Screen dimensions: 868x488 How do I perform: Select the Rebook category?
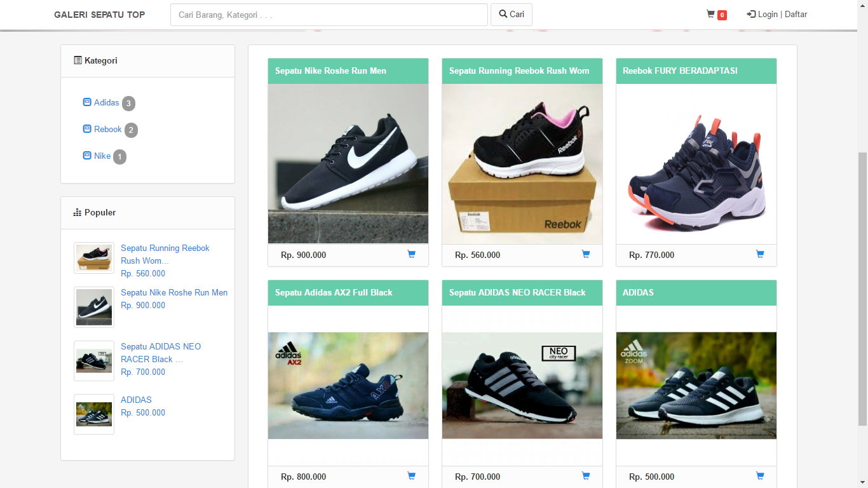[x=107, y=130]
